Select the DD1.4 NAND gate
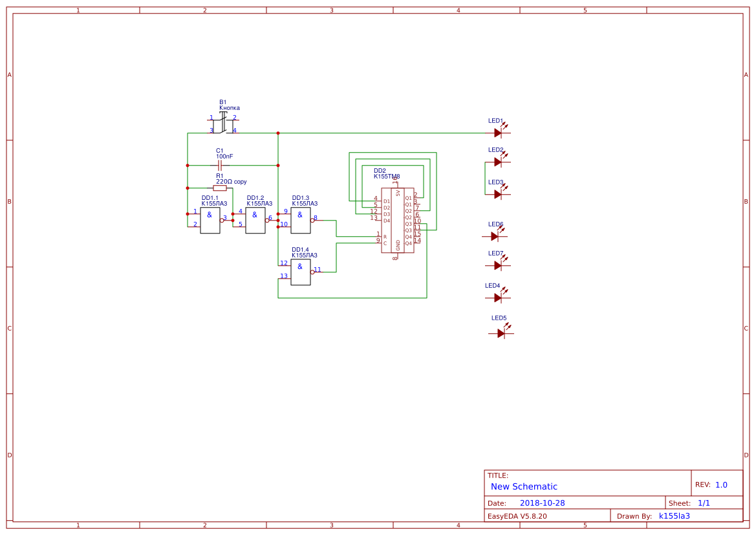Screen dimensions: 756x535 [300, 272]
